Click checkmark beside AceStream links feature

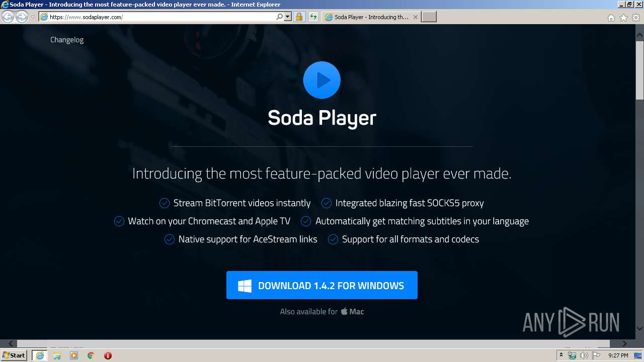(x=170, y=239)
